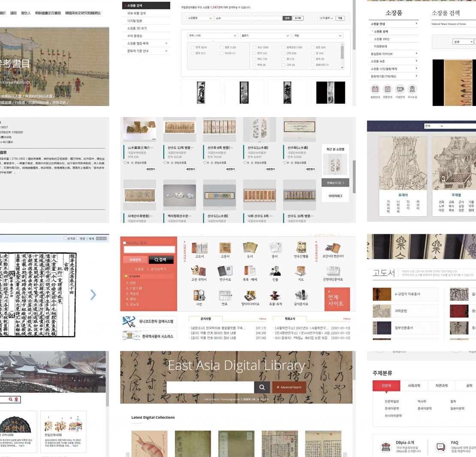Screen dimensions: 476x457
Task: Click the 오시는길 map pin icon
Action: tap(412, 89)
